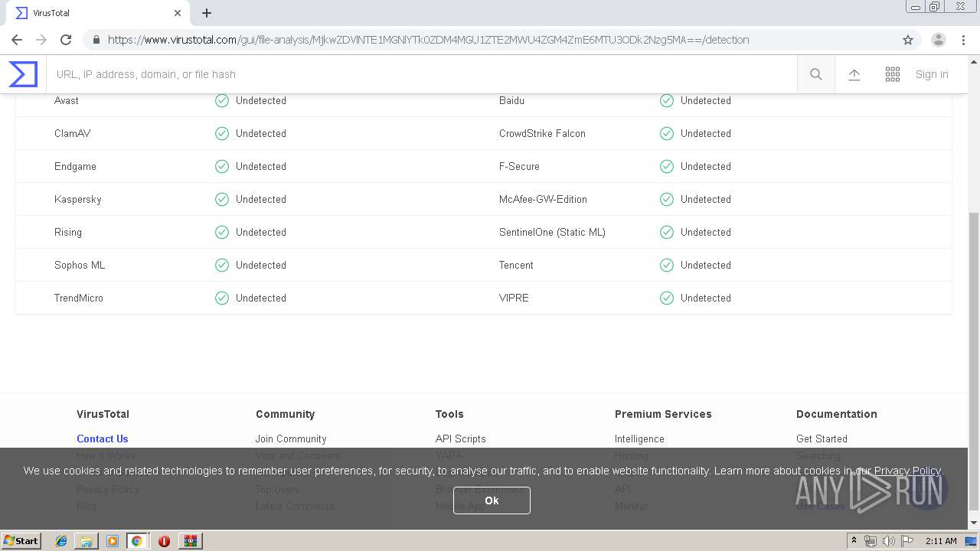
Task: Click the Sign in link
Action: tap(932, 74)
